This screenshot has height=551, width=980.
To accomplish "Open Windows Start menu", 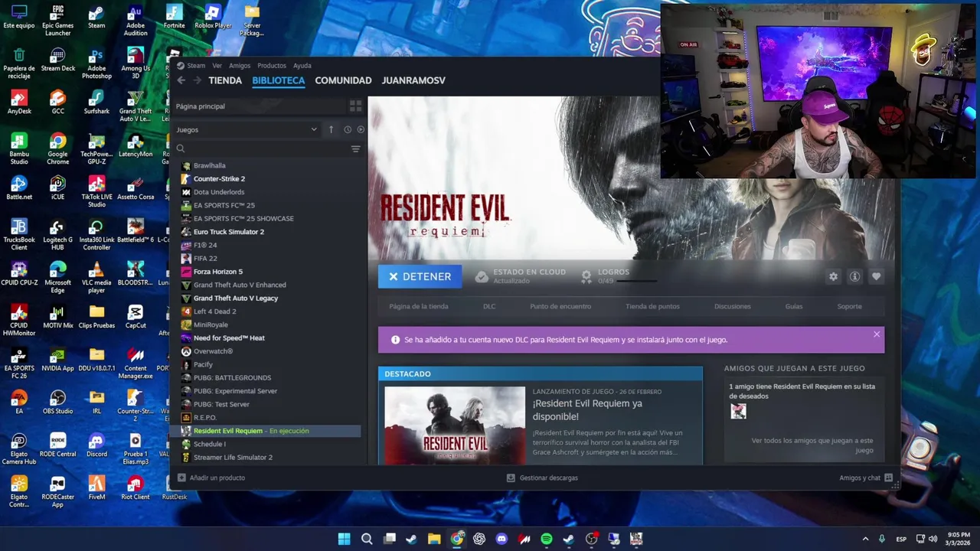I will (x=345, y=539).
